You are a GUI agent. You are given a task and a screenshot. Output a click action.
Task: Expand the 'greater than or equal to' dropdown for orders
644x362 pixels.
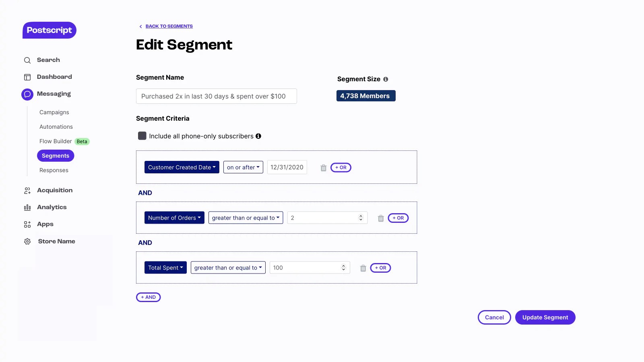(x=246, y=218)
